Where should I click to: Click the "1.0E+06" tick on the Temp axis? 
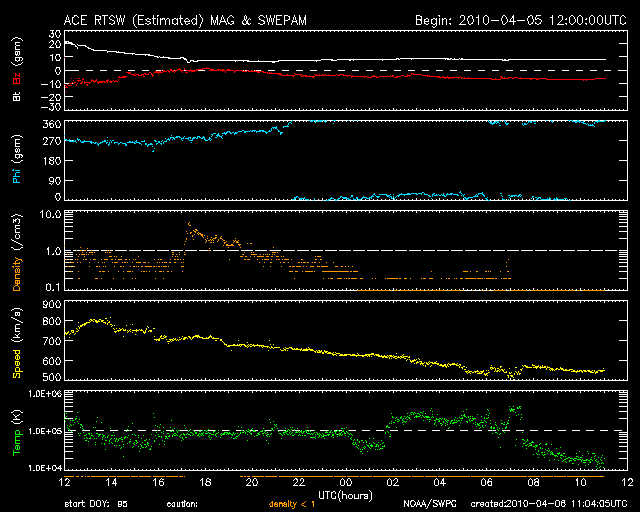[45, 394]
